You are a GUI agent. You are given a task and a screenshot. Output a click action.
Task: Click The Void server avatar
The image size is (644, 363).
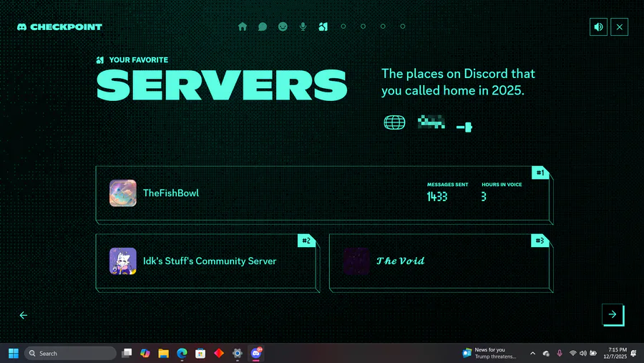point(356,261)
